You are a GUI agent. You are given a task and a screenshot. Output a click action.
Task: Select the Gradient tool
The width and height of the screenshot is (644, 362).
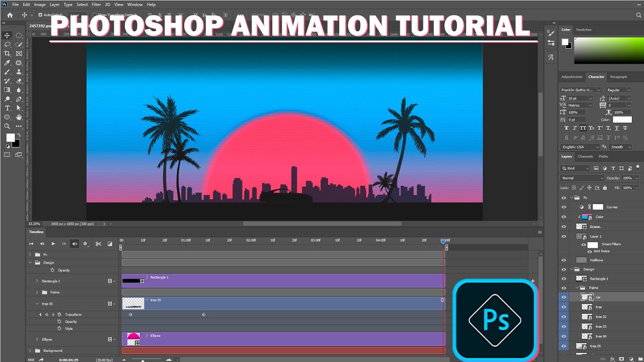pos(7,90)
